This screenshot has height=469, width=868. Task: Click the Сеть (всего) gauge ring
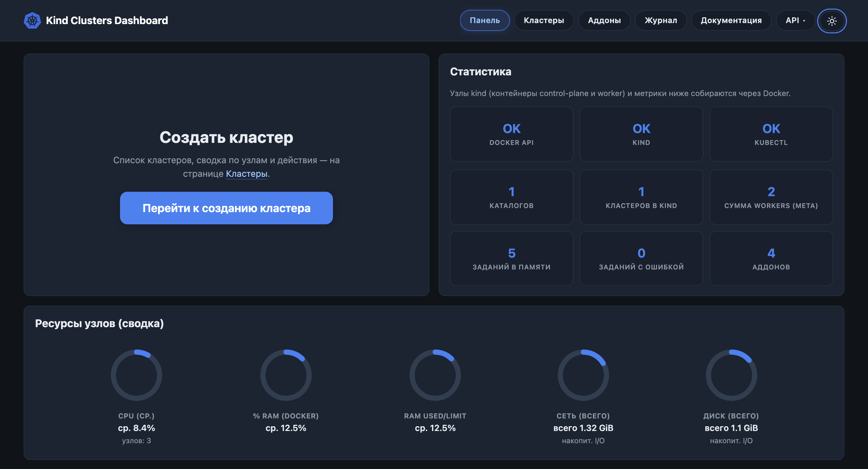point(583,375)
